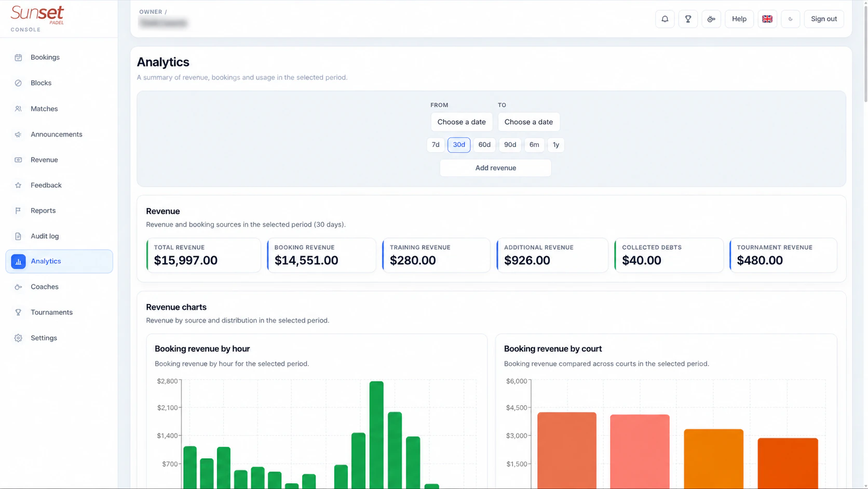This screenshot has width=868, height=489.
Task: Click the Bookings calendar icon
Action: [x=18, y=58]
